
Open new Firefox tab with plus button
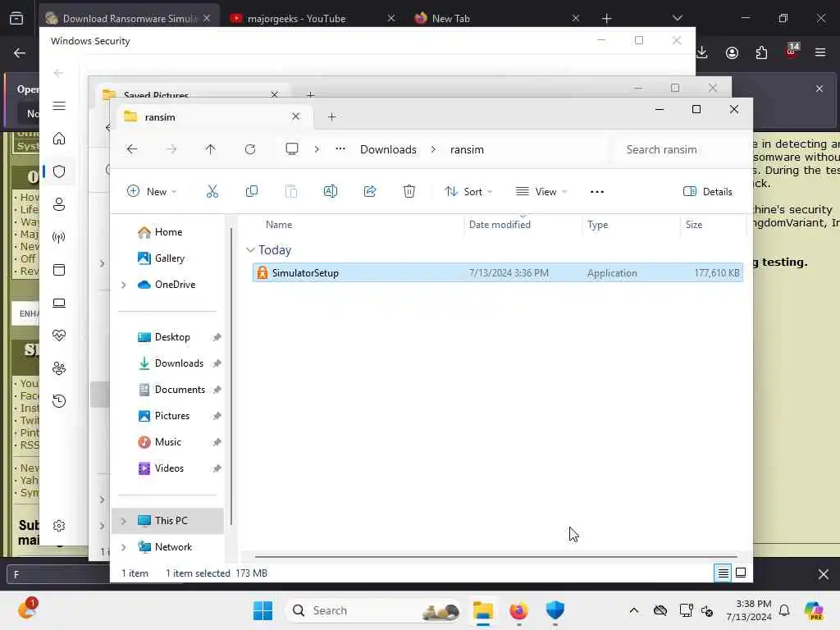pos(606,18)
